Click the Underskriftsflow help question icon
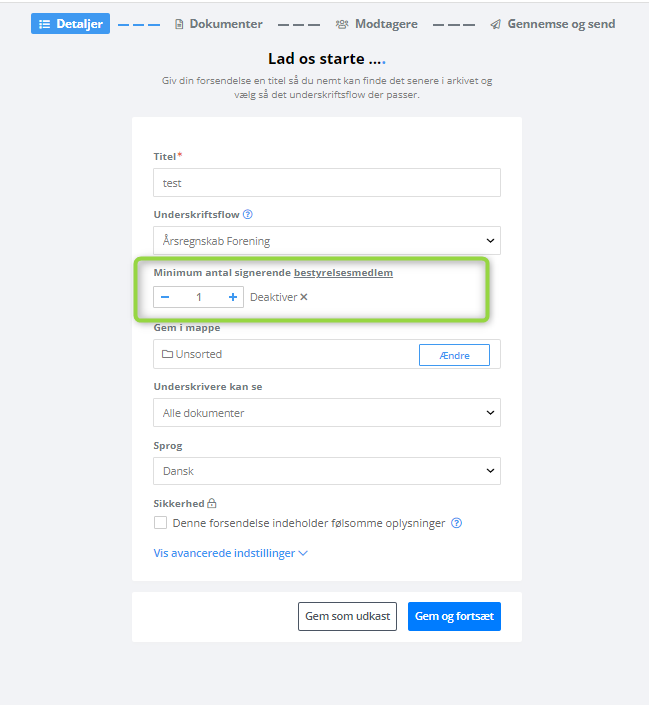Screen dimensions: 649x705 (x=248, y=214)
